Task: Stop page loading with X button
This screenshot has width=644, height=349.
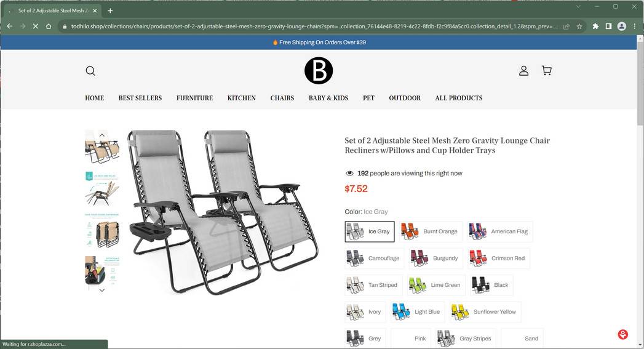Action: 36,26
